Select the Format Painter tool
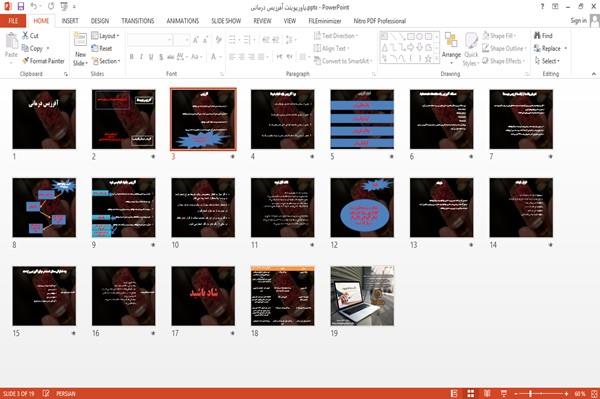This screenshot has width=600, height=399. (43, 61)
